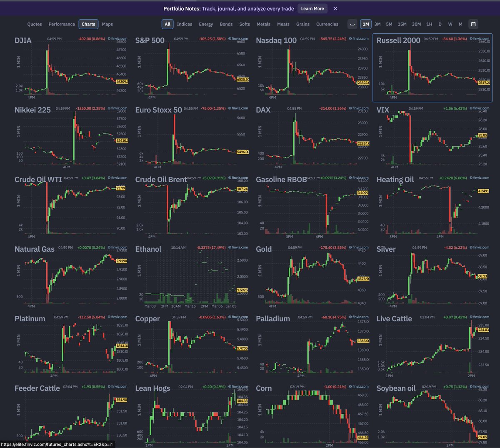Click Nikkei 225 change value -1260.00 (2.35%)

(x=90, y=108)
